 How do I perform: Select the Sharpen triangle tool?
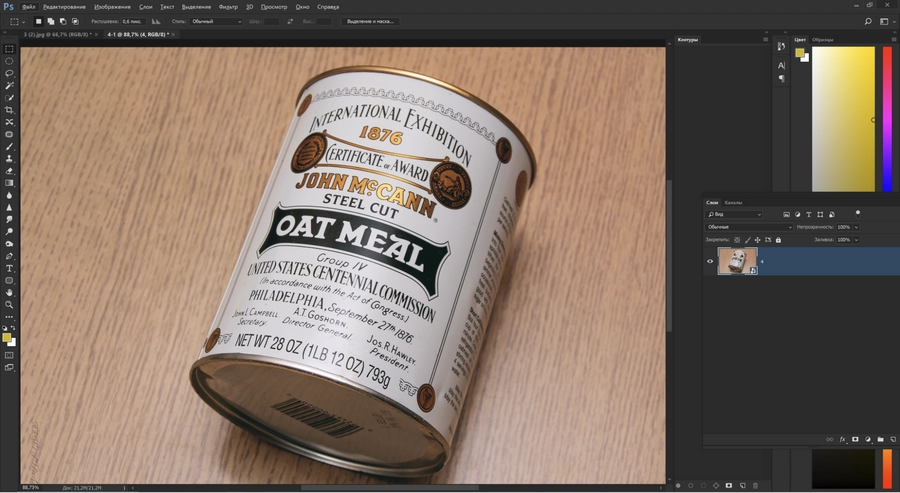9,207
